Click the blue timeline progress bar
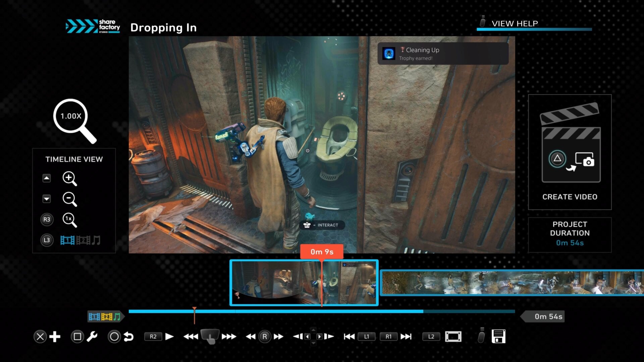This screenshot has width=644, height=362. pyautogui.click(x=268, y=311)
